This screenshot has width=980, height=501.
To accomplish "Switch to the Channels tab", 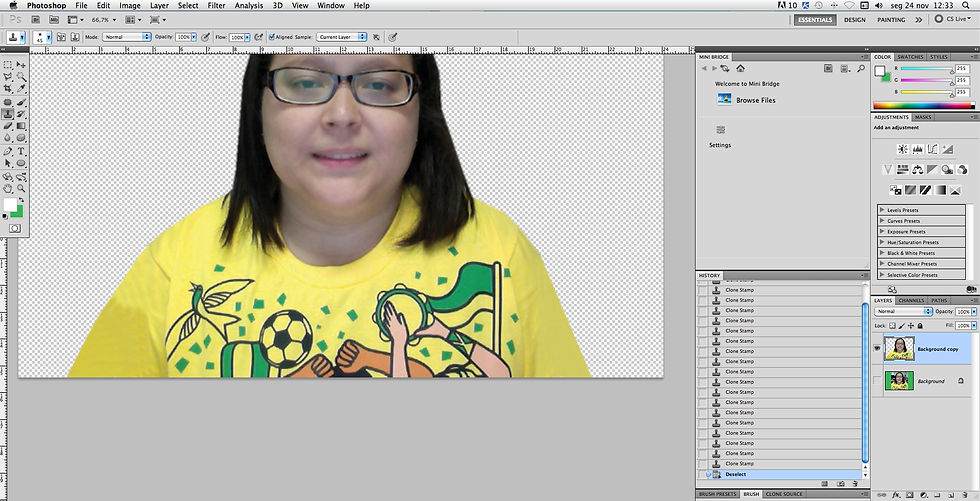I will point(911,300).
